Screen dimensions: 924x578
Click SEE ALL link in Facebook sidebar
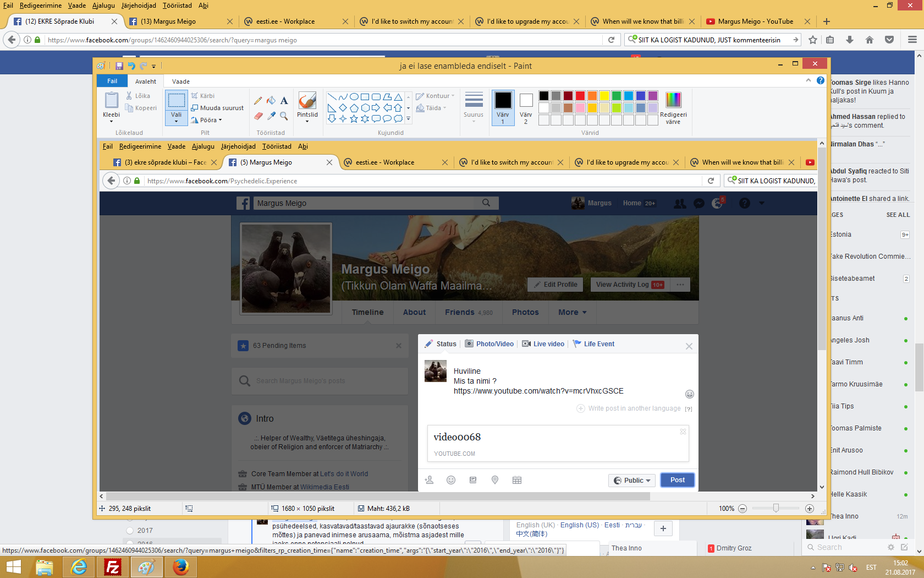(898, 215)
